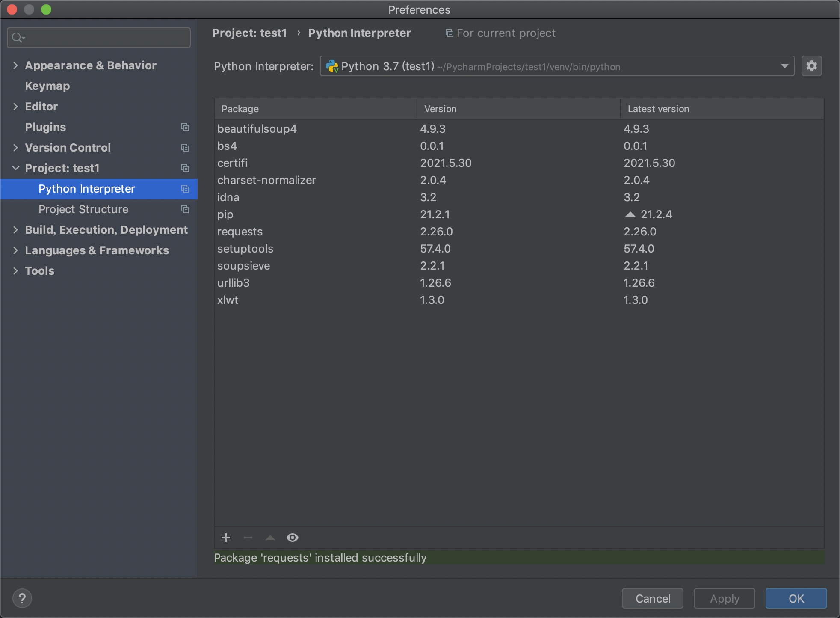Click the Python logo icon in interpreter field

332,66
